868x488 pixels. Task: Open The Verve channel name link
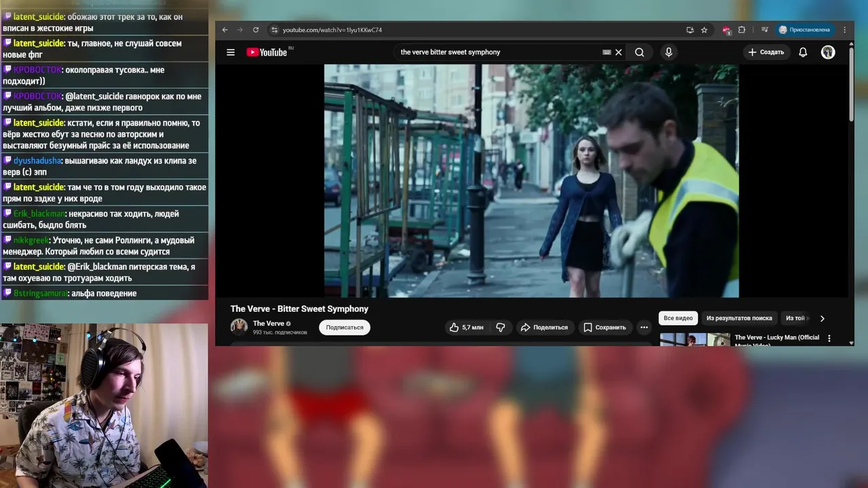coord(269,323)
